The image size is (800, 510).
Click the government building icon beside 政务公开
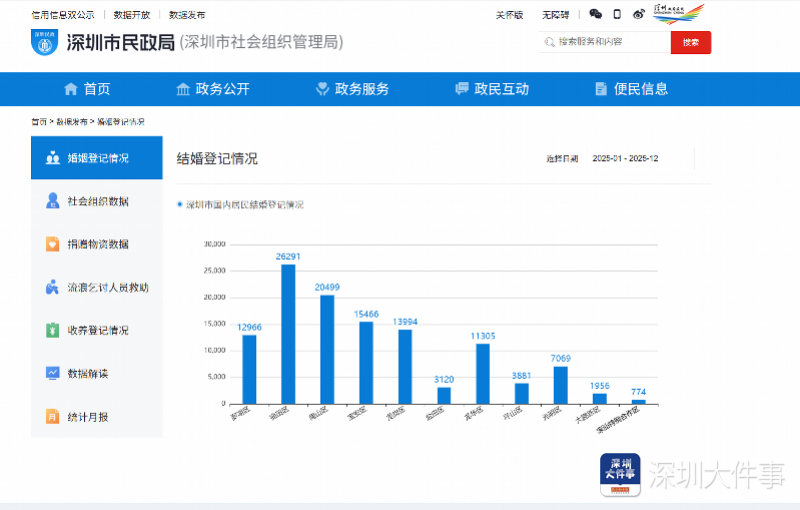[183, 89]
